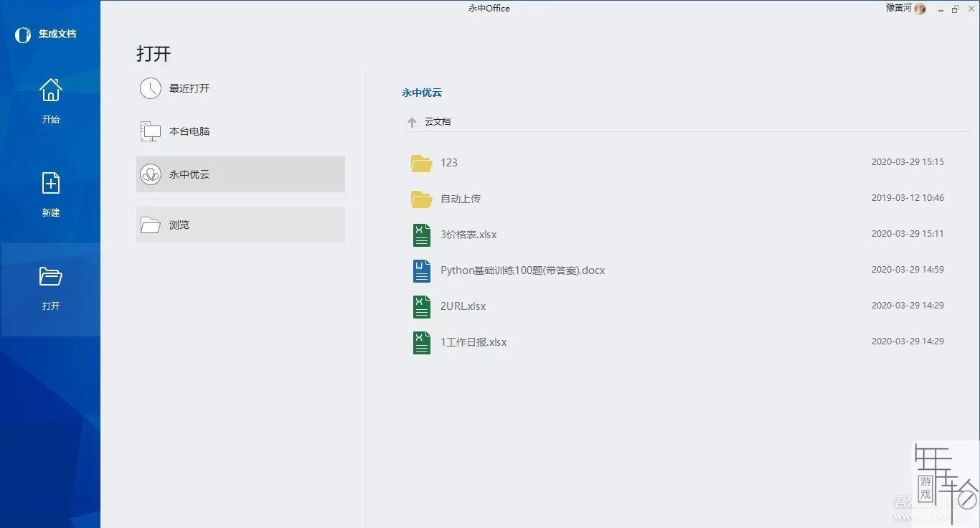Open file 3价格表.xlsx
The height and width of the screenshot is (528, 980).
tap(468, 235)
